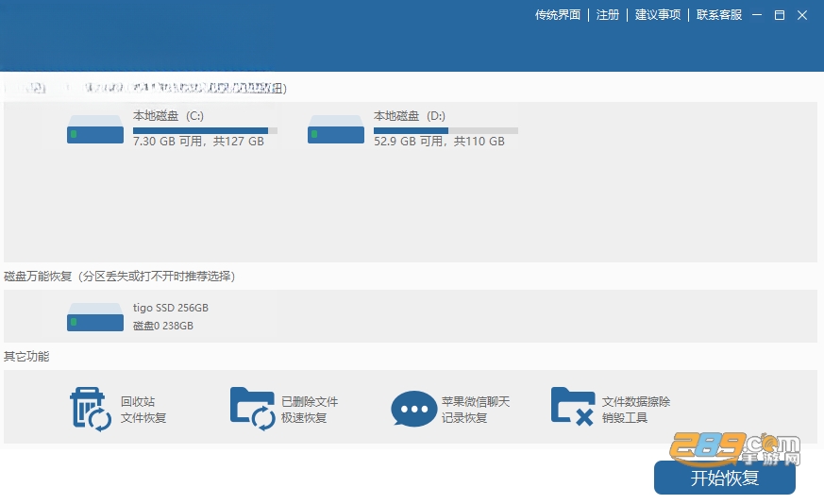Open the 建议事项 suggestions link

tap(658, 15)
